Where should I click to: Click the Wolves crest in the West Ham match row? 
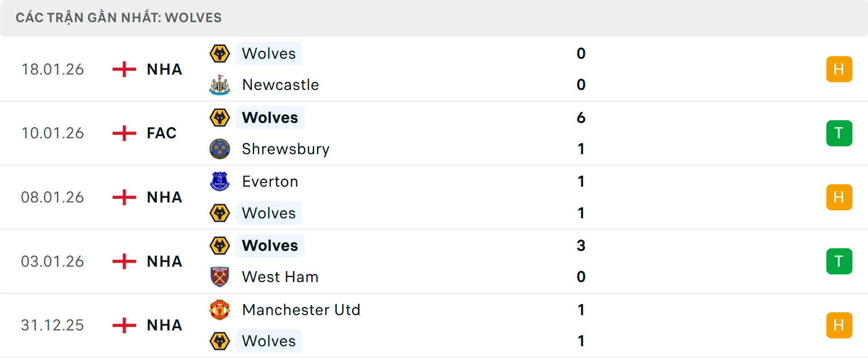pyautogui.click(x=220, y=245)
